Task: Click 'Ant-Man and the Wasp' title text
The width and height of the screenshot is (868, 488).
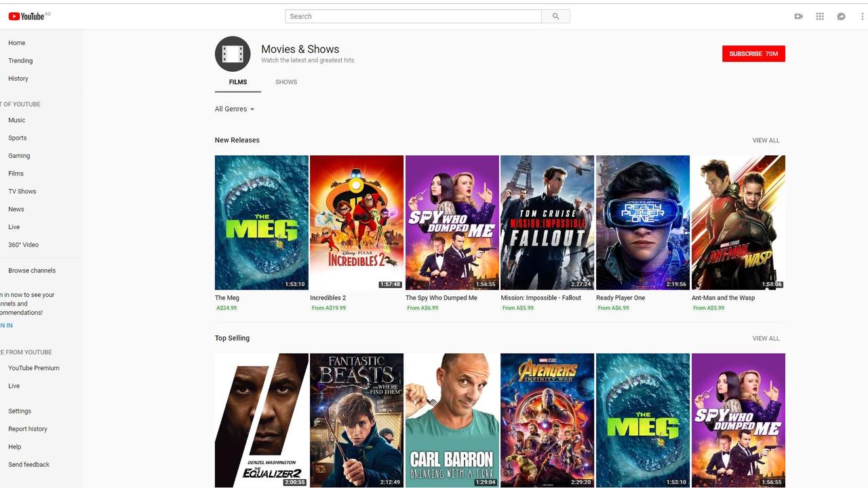Action: pyautogui.click(x=723, y=298)
